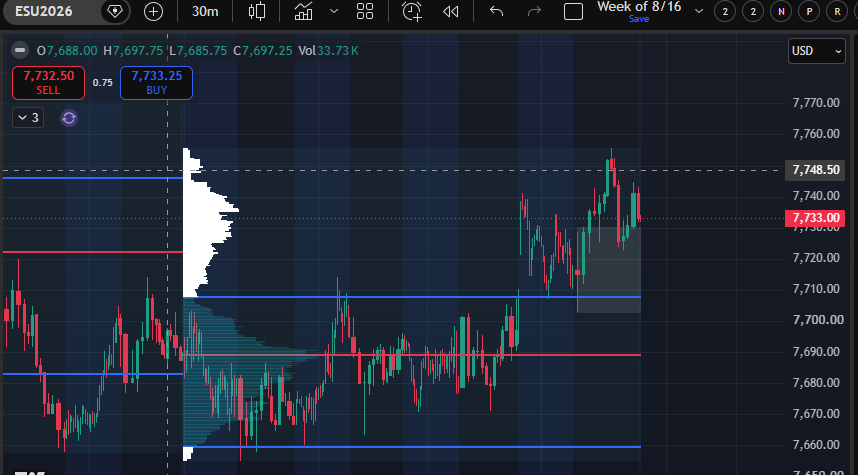
Task: Click the 7,732.50 SELL button
Action: pos(48,83)
